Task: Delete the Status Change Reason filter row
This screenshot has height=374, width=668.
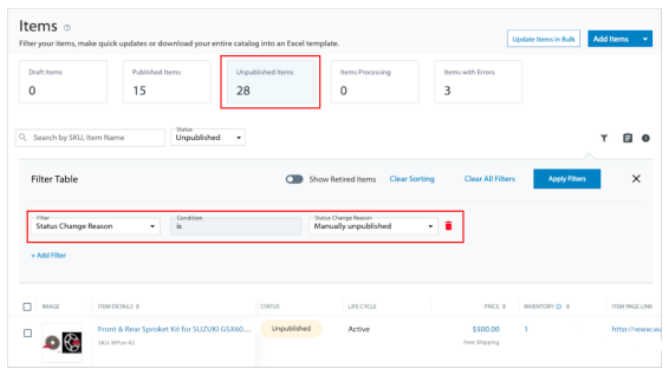Action: 448,226
